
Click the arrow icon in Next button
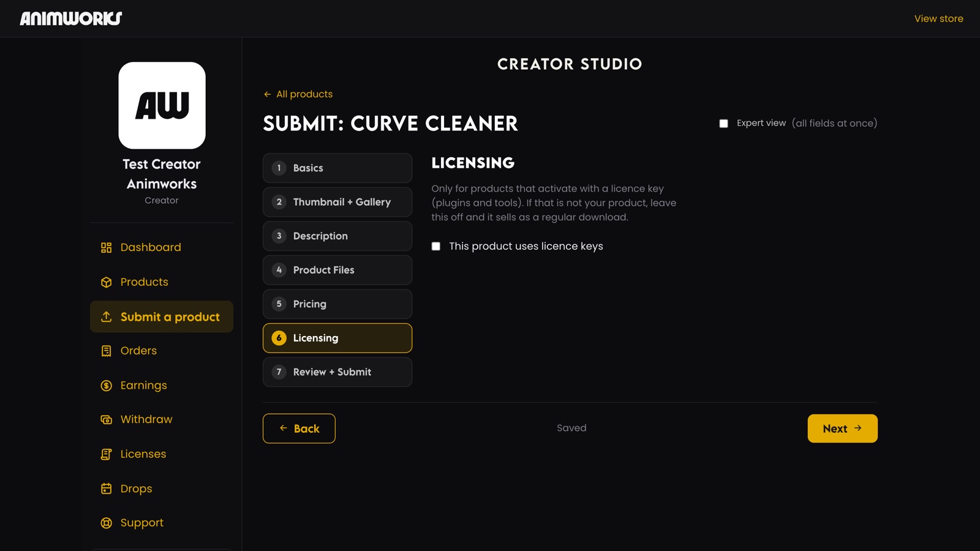coord(858,428)
